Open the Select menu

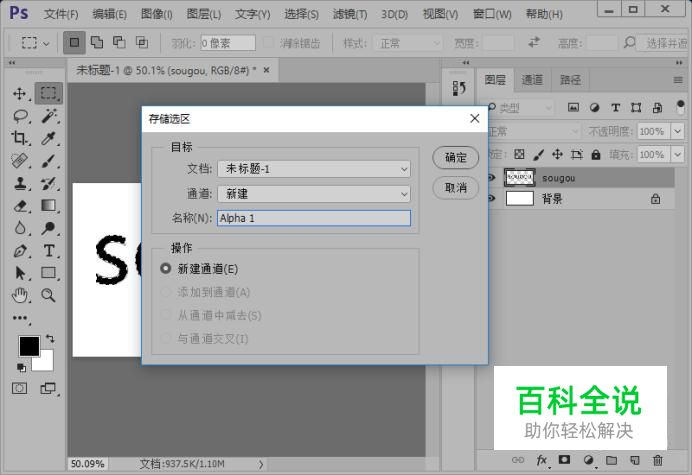tap(301, 15)
